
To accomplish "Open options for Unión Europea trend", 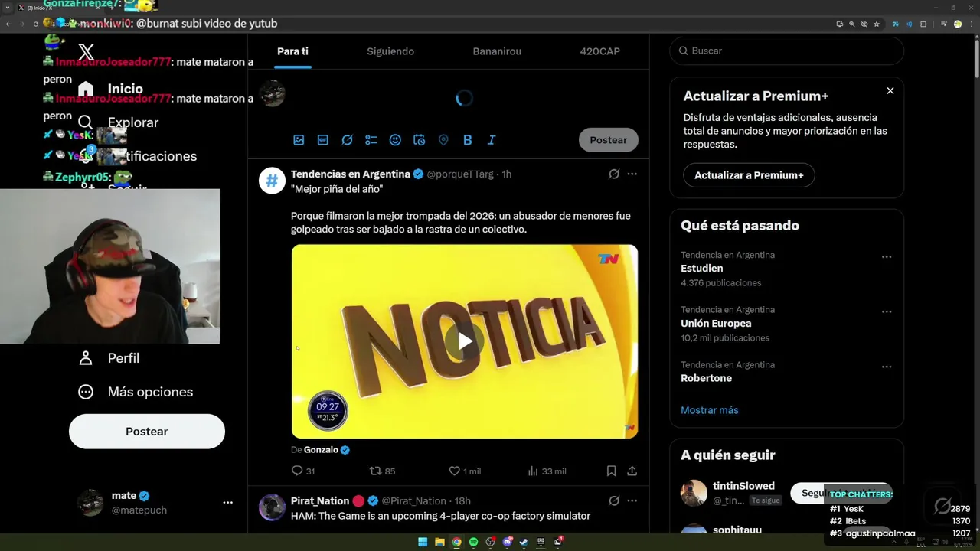I will 887,312.
